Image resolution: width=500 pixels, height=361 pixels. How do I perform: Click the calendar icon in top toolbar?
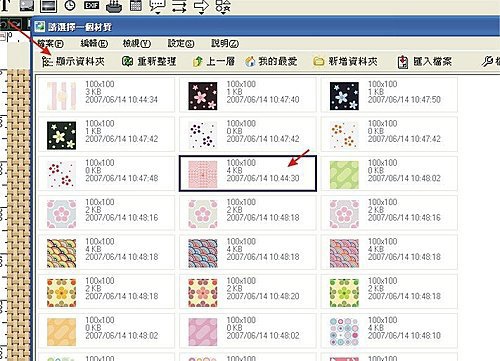136,5
